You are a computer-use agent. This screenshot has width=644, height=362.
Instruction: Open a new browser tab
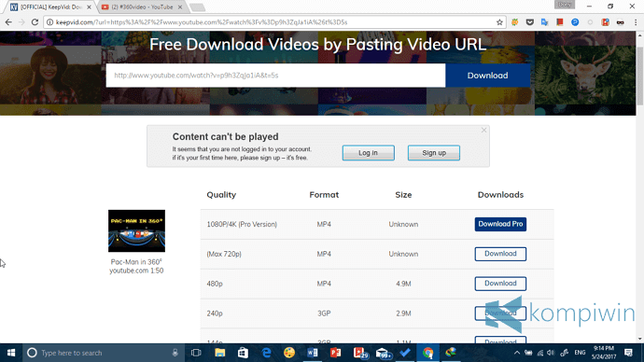pyautogui.click(x=198, y=7)
